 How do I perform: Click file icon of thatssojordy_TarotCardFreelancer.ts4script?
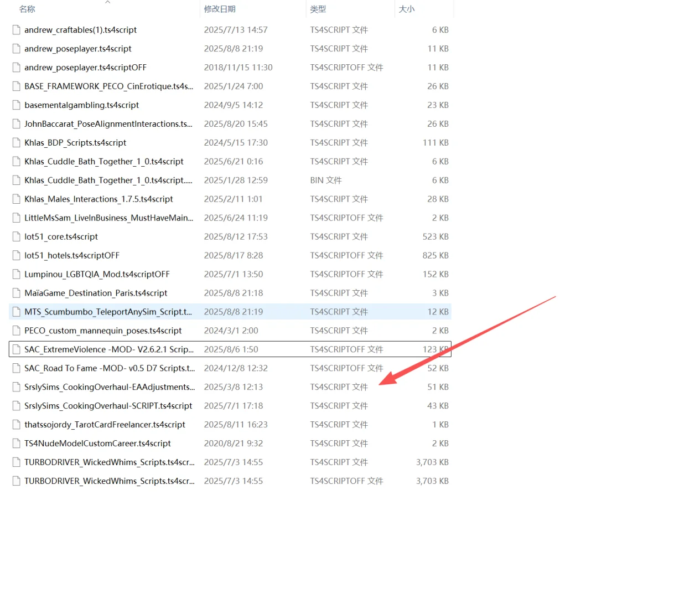click(17, 425)
